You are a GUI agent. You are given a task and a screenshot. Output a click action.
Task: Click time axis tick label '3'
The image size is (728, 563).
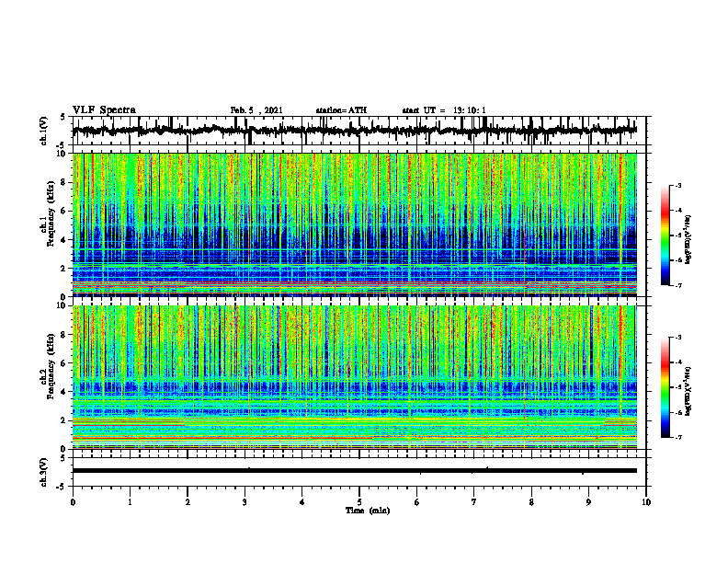pos(245,502)
